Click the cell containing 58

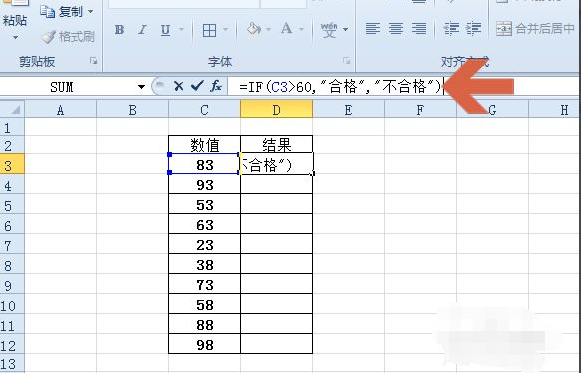[x=204, y=304]
